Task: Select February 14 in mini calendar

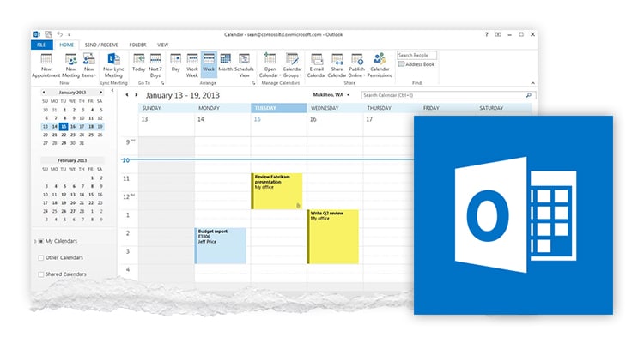Action: click(82, 195)
